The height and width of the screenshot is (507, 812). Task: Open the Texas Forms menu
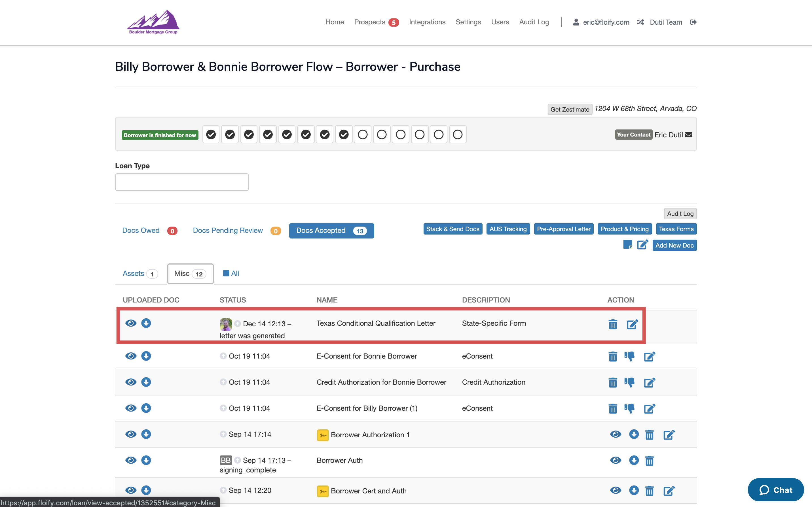pos(676,229)
